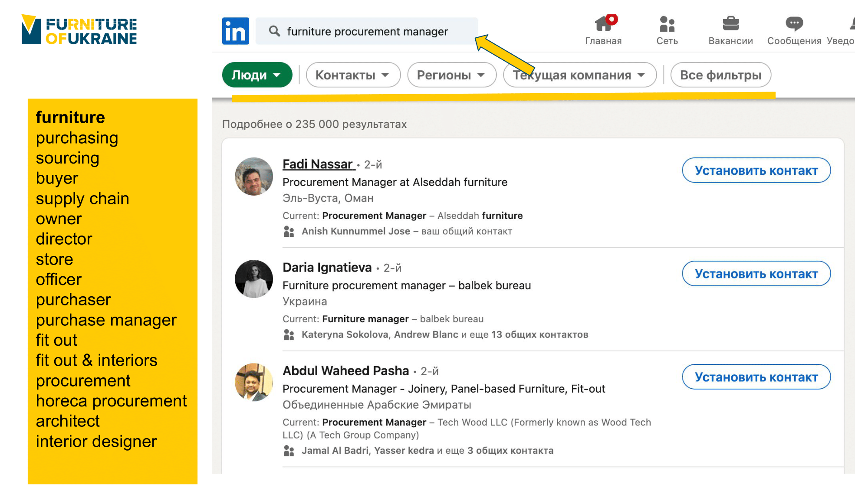This screenshot has width=868, height=488.
Task: Open the Сообщения chat bubble icon
Action: coord(794,23)
